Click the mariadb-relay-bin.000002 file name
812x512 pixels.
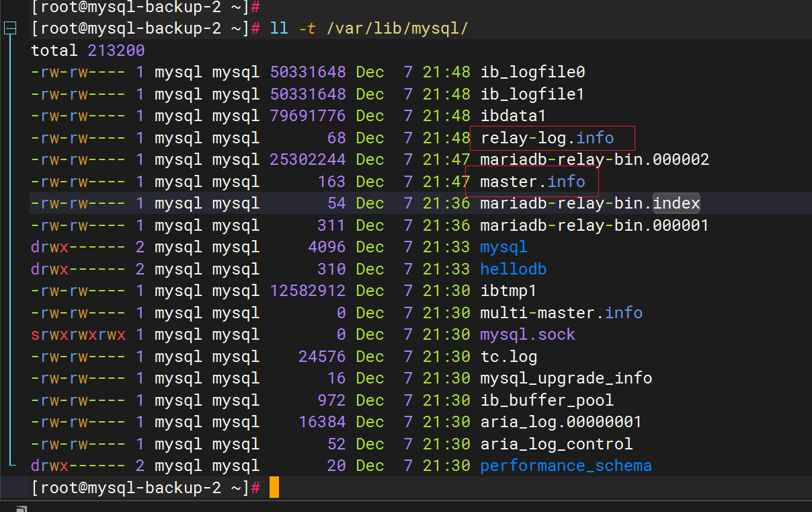595,159
